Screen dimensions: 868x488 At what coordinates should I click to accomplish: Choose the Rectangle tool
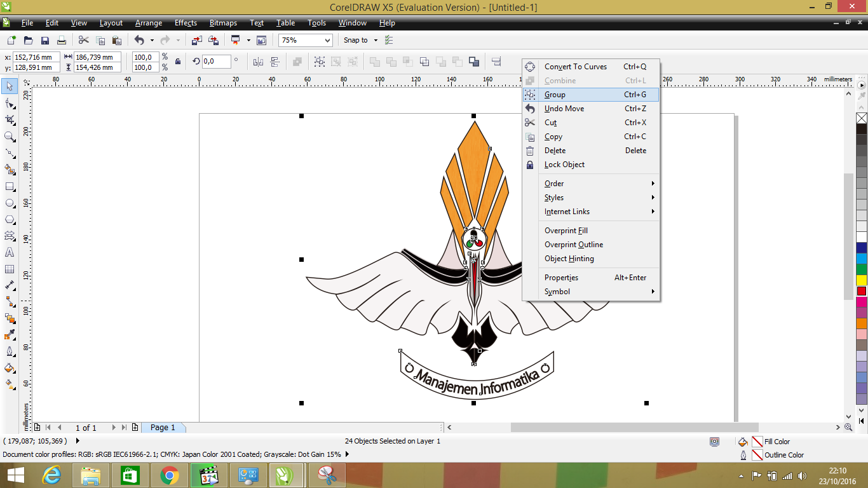click(x=10, y=187)
